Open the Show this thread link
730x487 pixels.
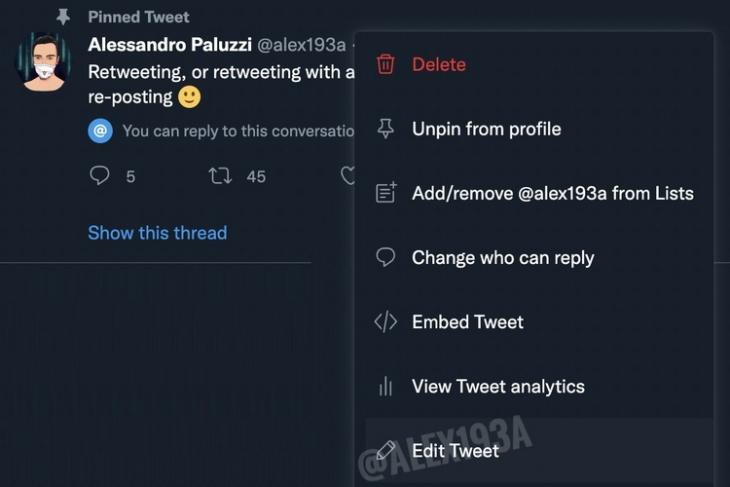coord(157,233)
